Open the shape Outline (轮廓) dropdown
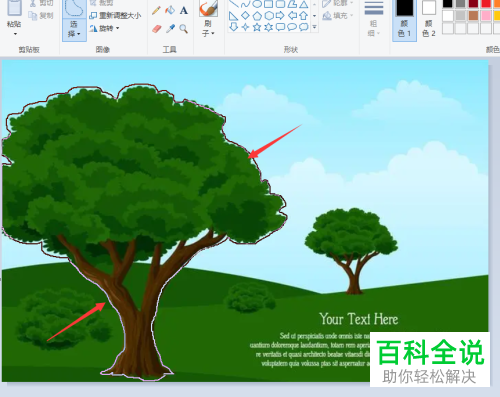 [337, 3]
